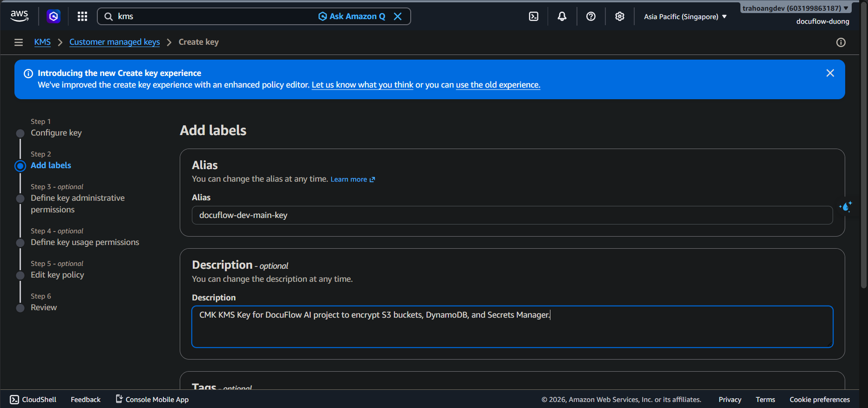
Task: Open the Customer managed keys breadcrumb
Action: point(115,42)
